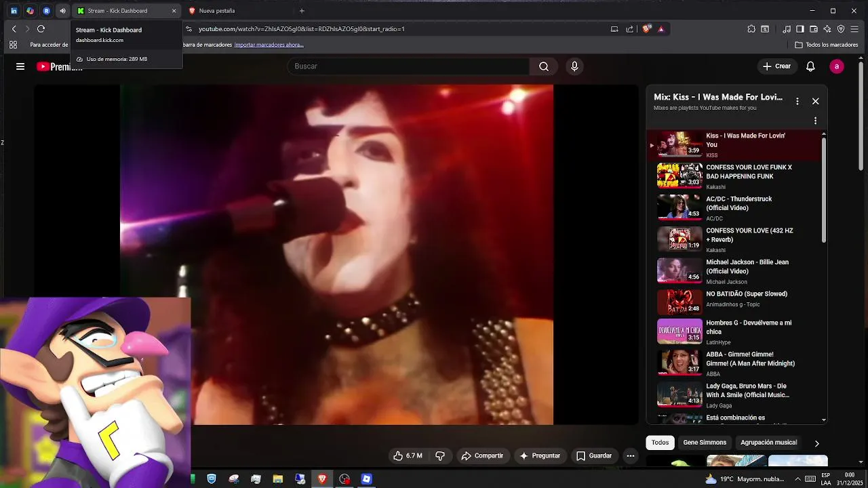Viewport: 868px width, 488px height.
Task: Go back to previous page
Action: point(14,29)
